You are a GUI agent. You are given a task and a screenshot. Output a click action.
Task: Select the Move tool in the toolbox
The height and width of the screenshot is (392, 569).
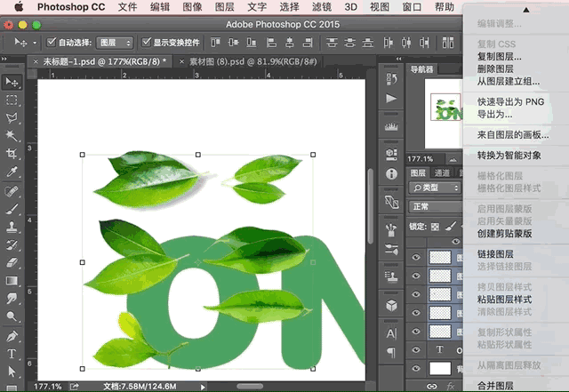[12, 82]
